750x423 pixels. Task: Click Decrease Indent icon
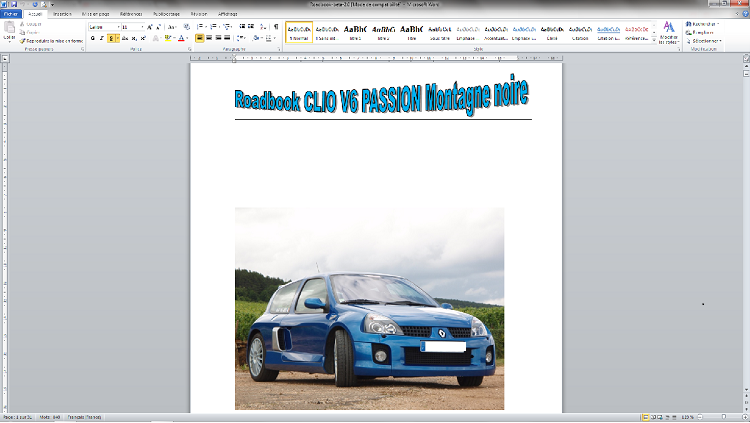pyautogui.click(x=243, y=27)
